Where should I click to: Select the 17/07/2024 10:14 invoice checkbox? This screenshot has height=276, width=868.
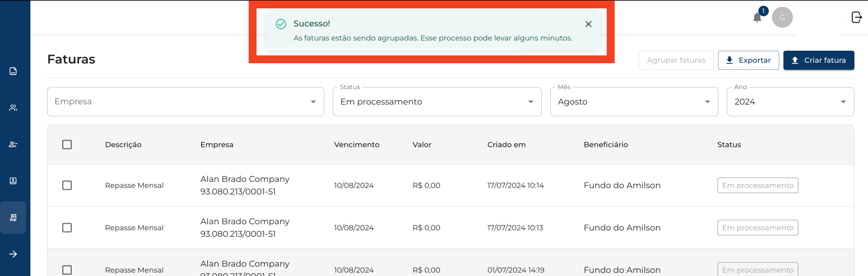(x=67, y=186)
